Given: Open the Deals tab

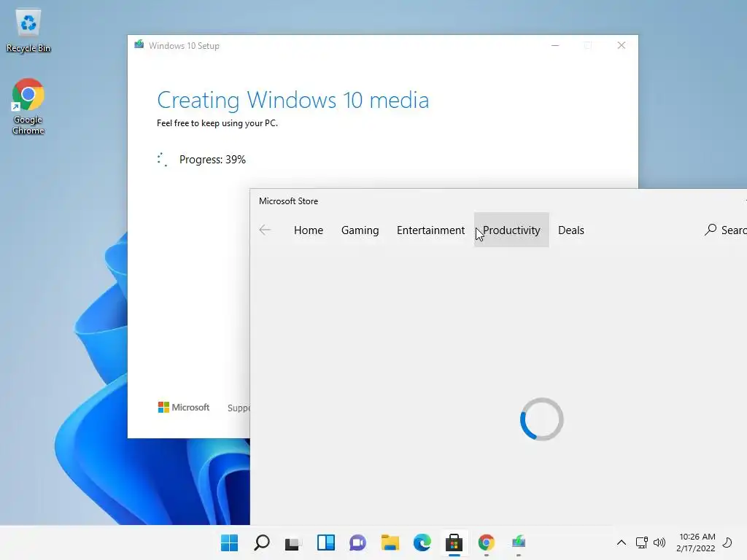Looking at the screenshot, I should click(570, 230).
